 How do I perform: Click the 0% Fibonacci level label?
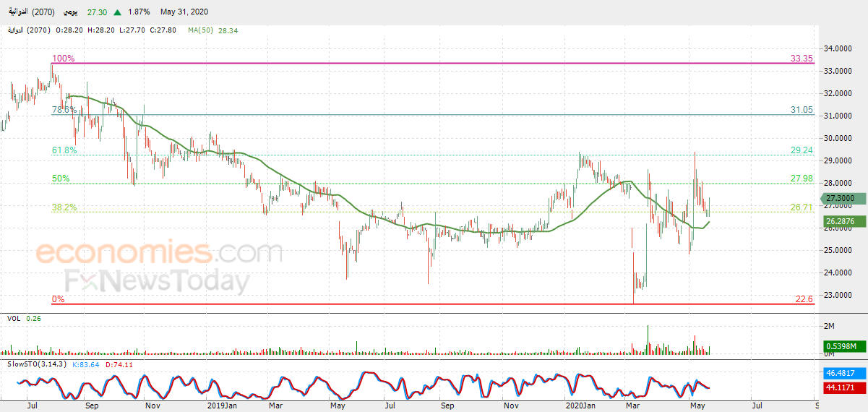coord(58,299)
